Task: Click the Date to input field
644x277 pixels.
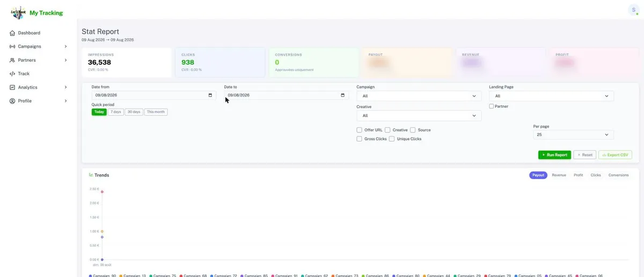Action: [287, 95]
